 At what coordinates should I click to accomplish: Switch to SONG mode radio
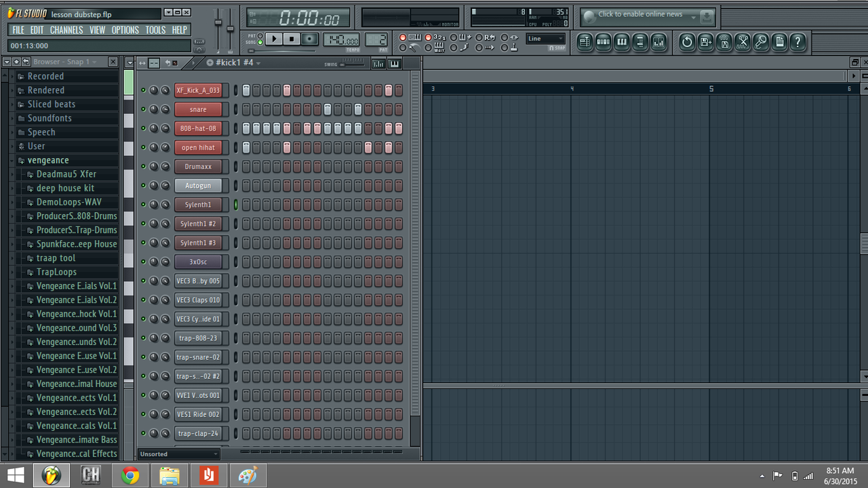tap(260, 43)
